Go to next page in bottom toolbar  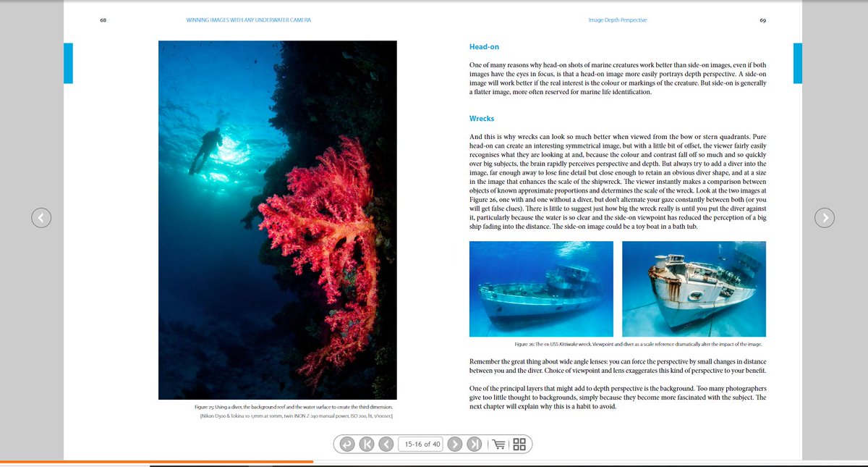(454, 444)
